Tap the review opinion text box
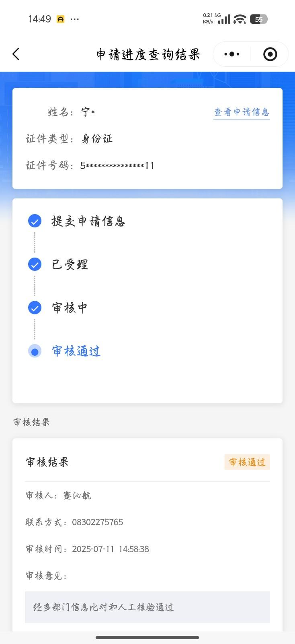The width and height of the screenshot is (295, 644). click(147, 607)
